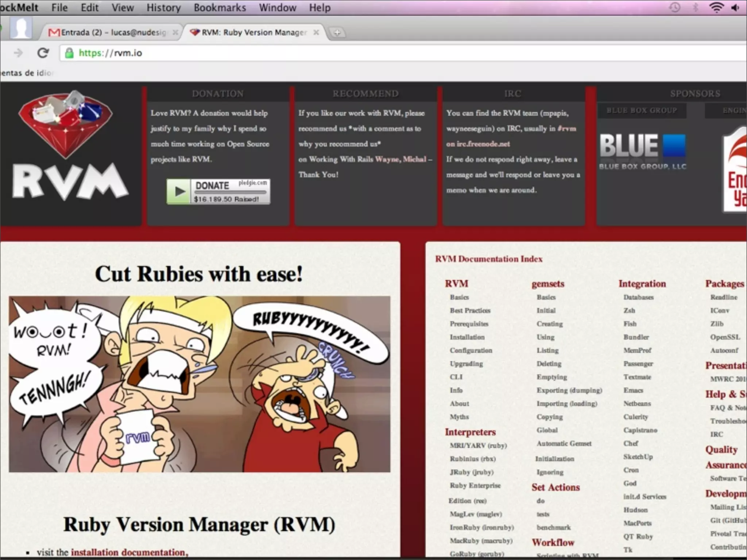Image resolution: width=747 pixels, height=560 pixels.
Task: Open the gemsets Deleting link
Action: pyautogui.click(x=549, y=364)
